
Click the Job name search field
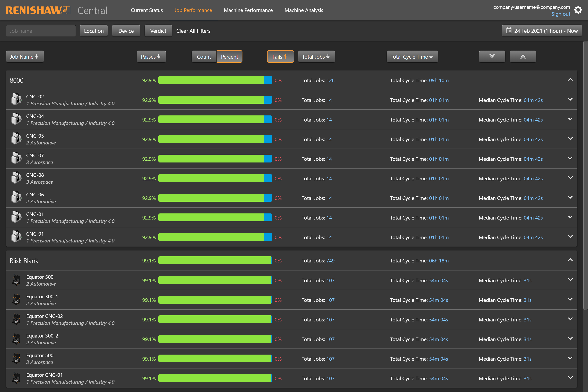(41, 31)
